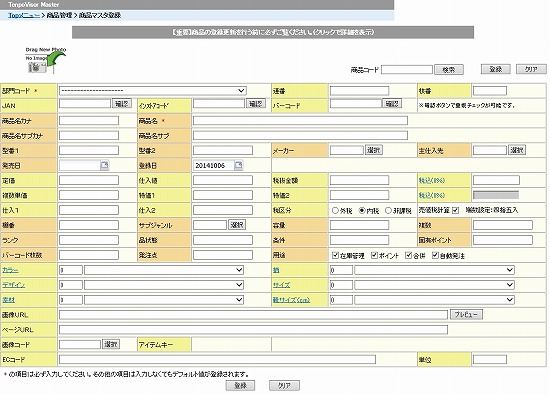Click the No Image photo thumbnail
Screen dimensions: 550x395
click(x=36, y=67)
